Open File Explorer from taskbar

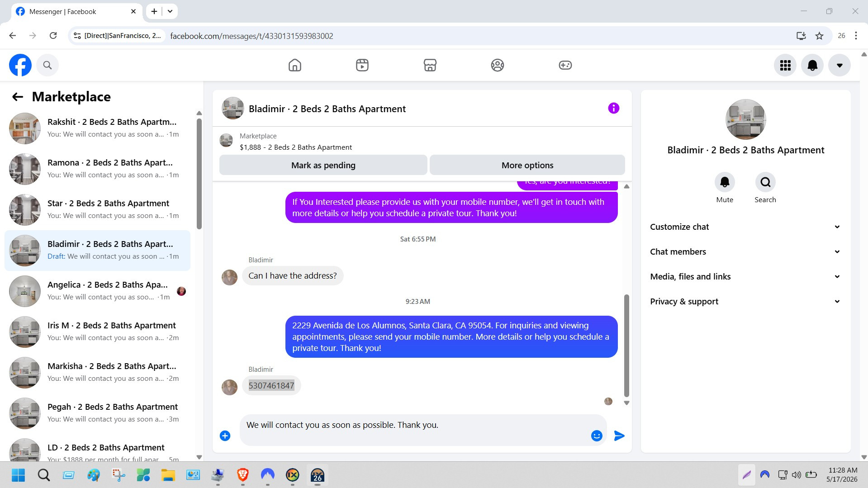(x=168, y=475)
